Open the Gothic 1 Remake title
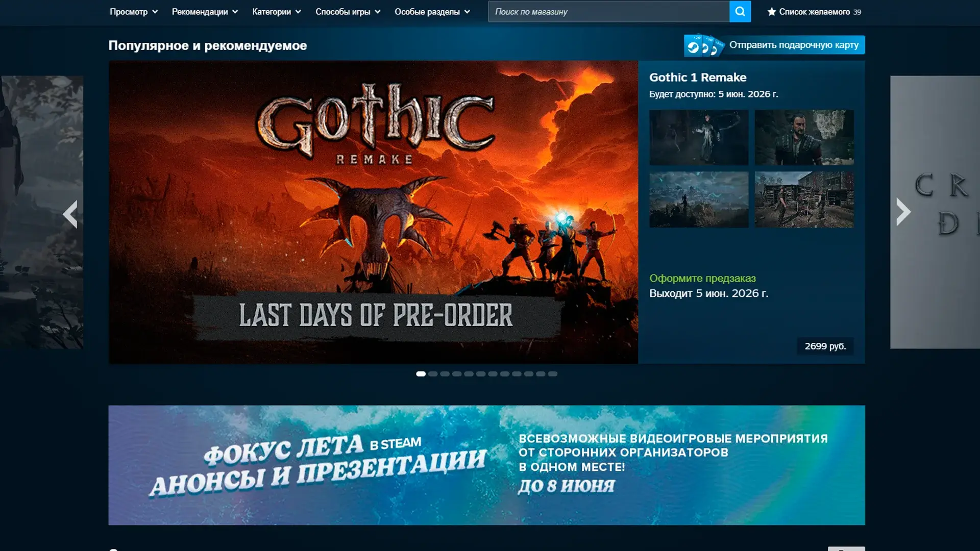 pos(698,77)
